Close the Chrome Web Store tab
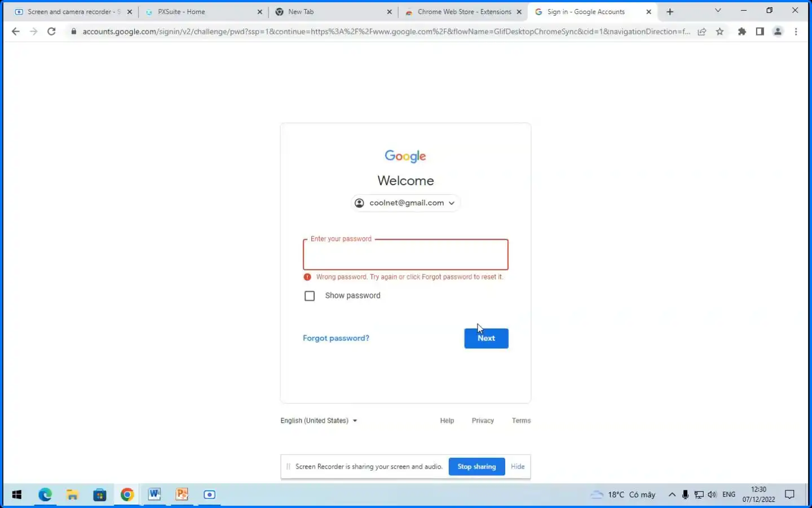The width and height of the screenshot is (812, 508). 519,12
